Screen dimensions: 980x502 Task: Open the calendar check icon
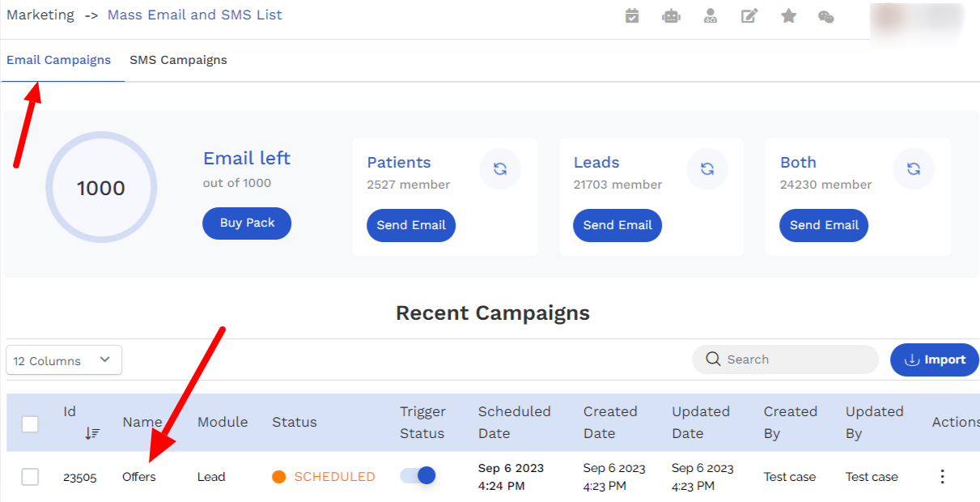coord(632,15)
